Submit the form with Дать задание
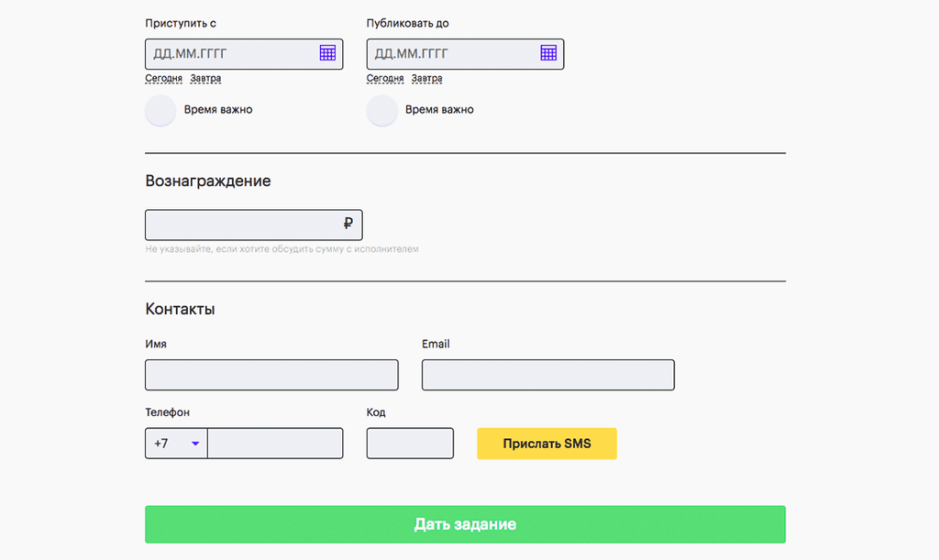939x560 pixels. pyautogui.click(x=465, y=524)
